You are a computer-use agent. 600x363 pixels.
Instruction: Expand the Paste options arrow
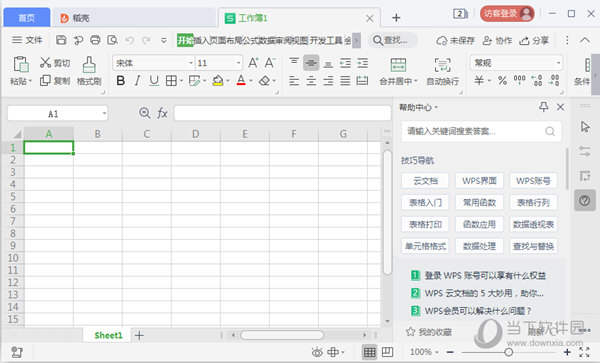pyautogui.click(x=30, y=81)
